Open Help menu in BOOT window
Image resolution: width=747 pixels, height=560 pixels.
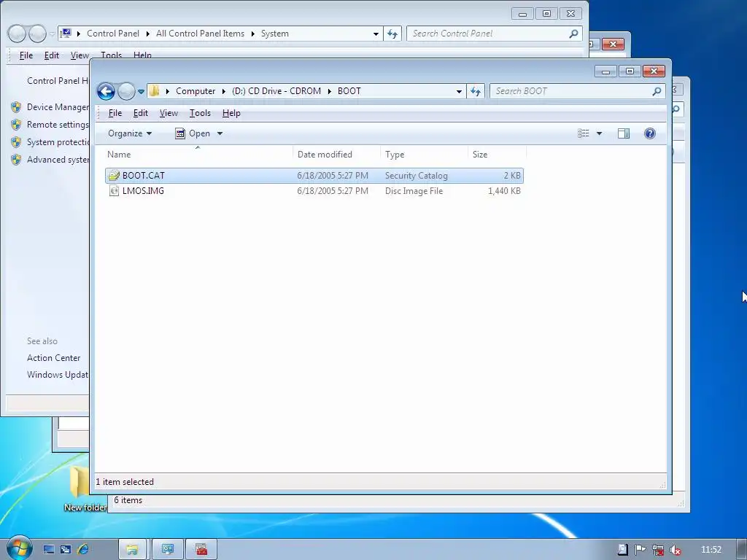(x=231, y=113)
